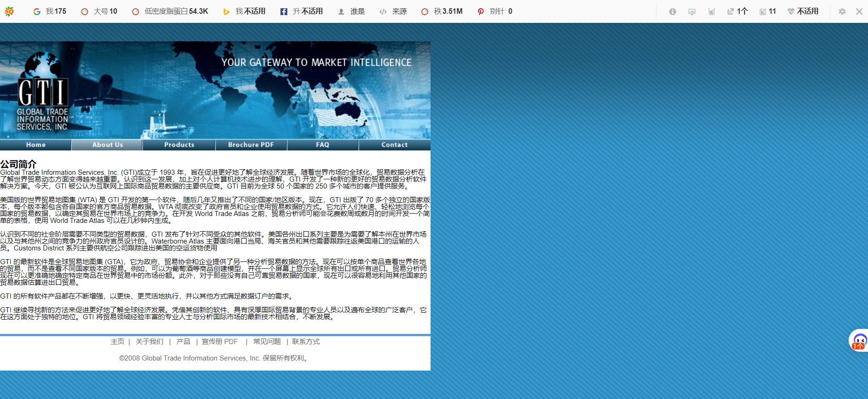Switch to the FAQ navigation tab
Viewport: 868px width, 399px height.
pos(323,145)
